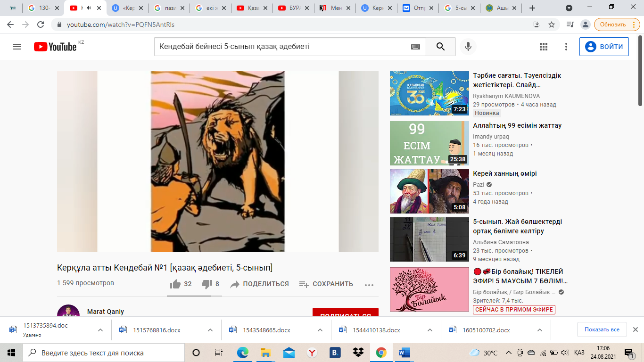Screen dimensions: 644x362
Task: Open File Explorer from the taskbar
Action: pos(265,353)
